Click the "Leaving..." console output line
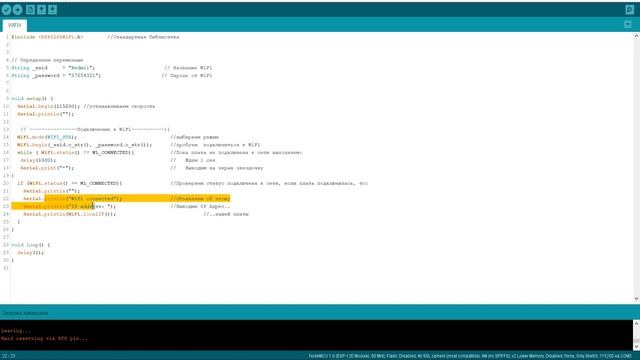640x360 pixels. click(16, 331)
